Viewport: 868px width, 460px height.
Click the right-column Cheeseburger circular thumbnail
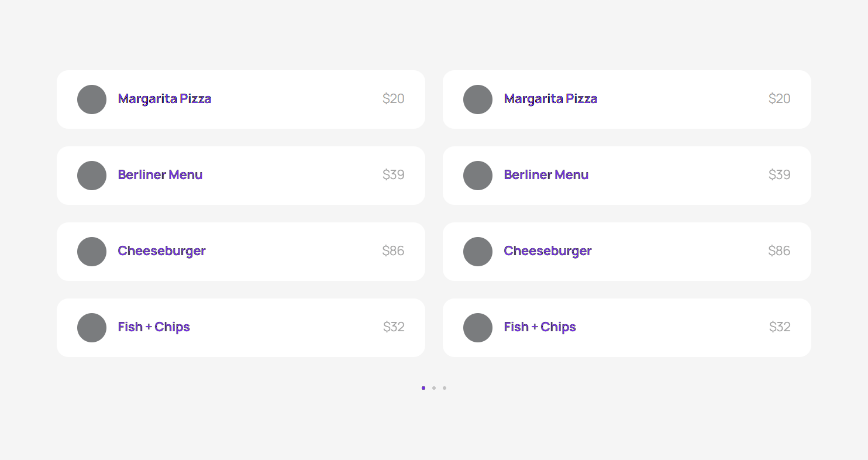pyautogui.click(x=478, y=252)
